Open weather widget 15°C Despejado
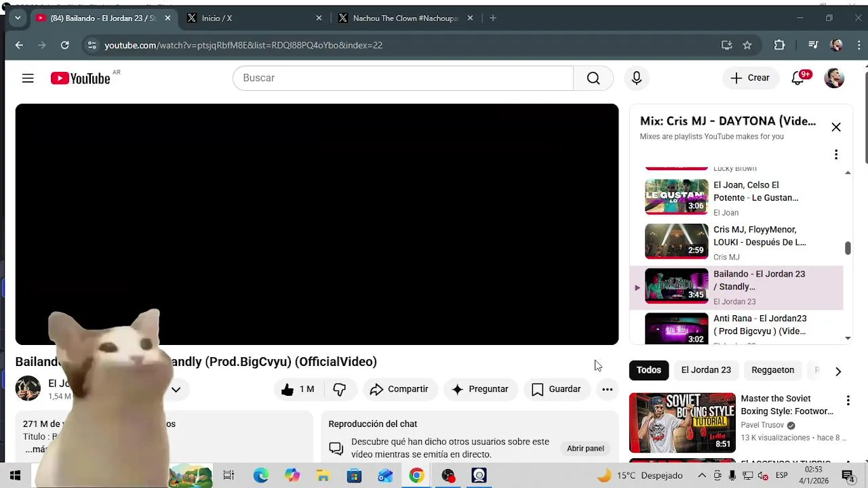Image resolution: width=868 pixels, height=488 pixels. point(639,476)
